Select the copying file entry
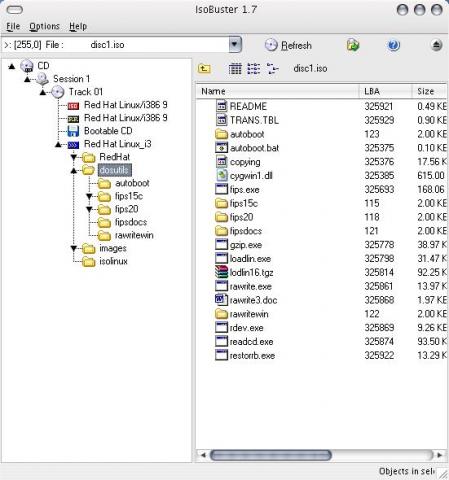449x480 pixels. (x=245, y=162)
